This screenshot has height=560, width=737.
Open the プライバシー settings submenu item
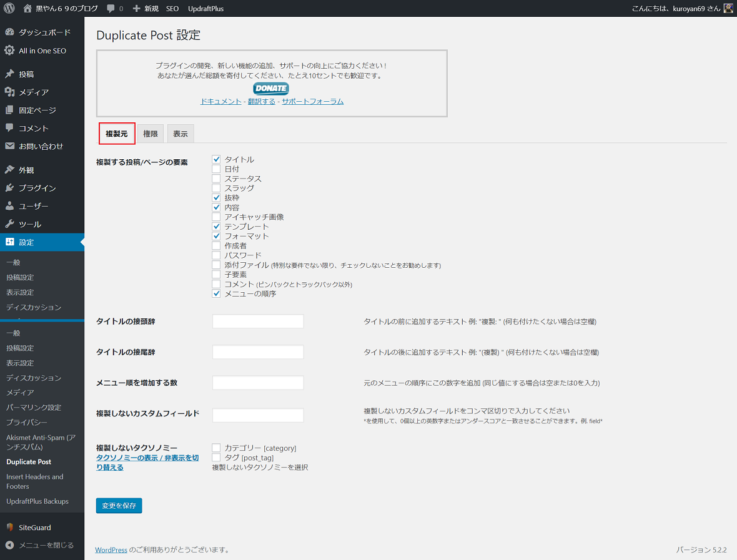[27, 422]
